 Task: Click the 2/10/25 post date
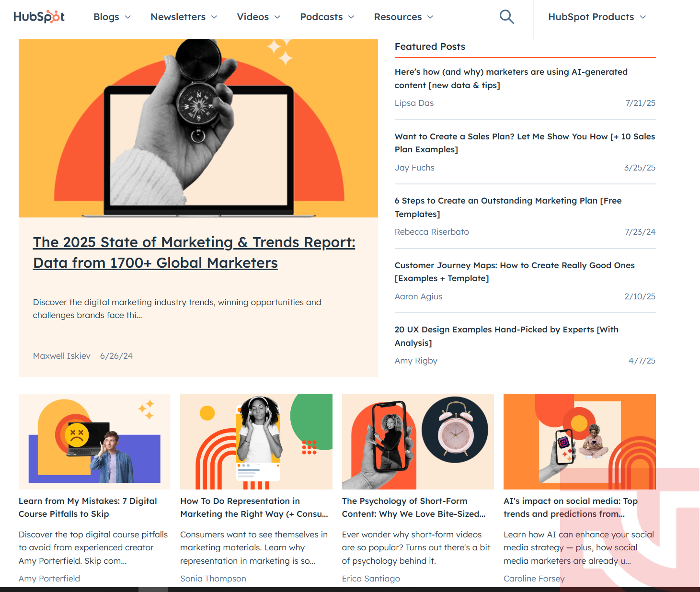(x=640, y=296)
